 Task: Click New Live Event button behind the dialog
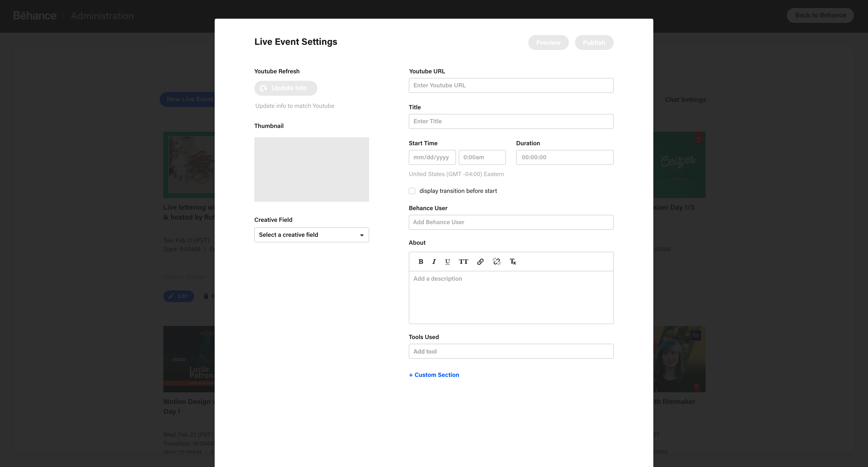tap(187, 99)
